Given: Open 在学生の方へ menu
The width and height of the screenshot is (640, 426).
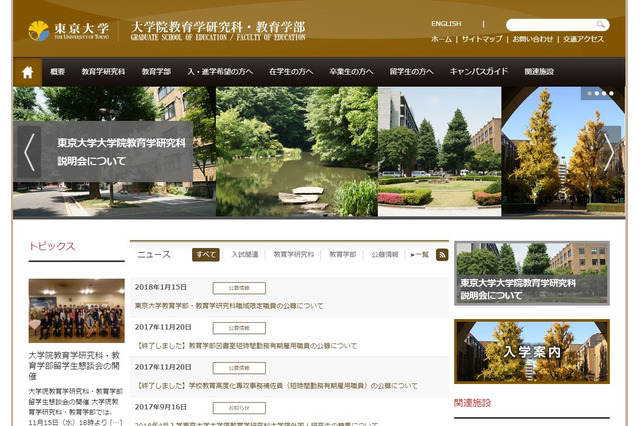Looking at the screenshot, I should pos(291,71).
